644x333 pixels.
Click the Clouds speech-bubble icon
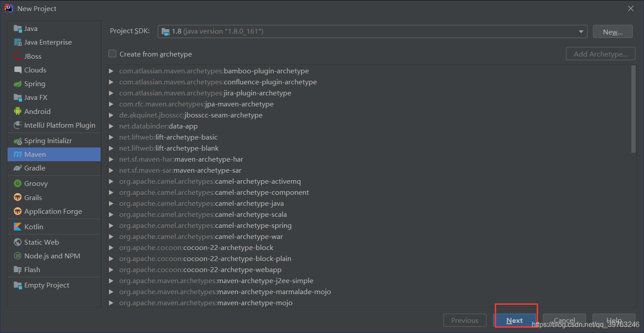(18, 70)
